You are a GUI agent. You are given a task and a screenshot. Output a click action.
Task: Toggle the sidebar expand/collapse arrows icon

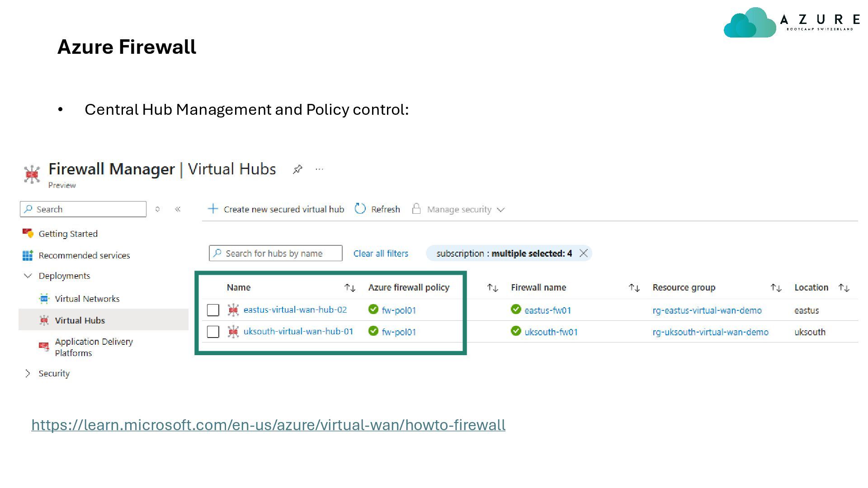point(157,209)
